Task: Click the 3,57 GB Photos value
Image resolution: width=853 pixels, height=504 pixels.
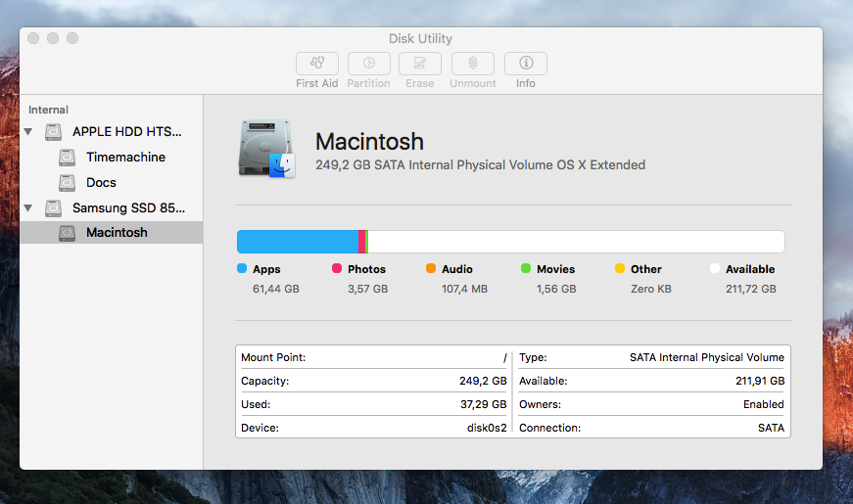Action: click(368, 289)
